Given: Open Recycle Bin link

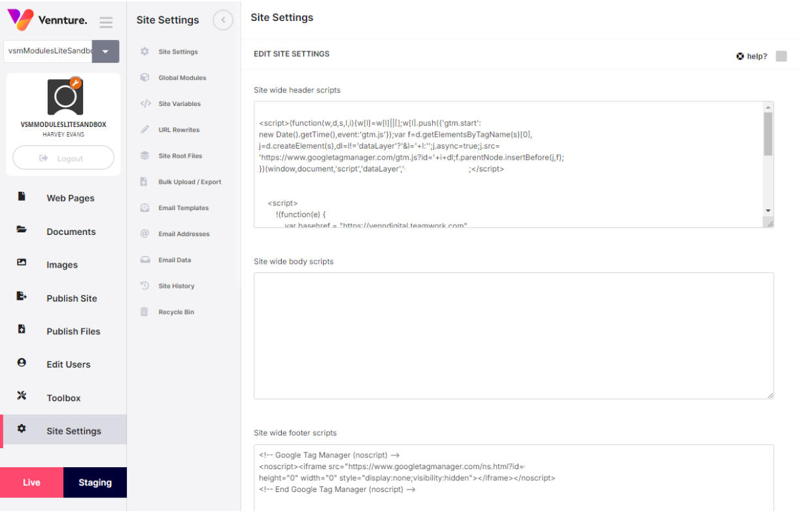Looking at the screenshot, I should (x=176, y=313).
